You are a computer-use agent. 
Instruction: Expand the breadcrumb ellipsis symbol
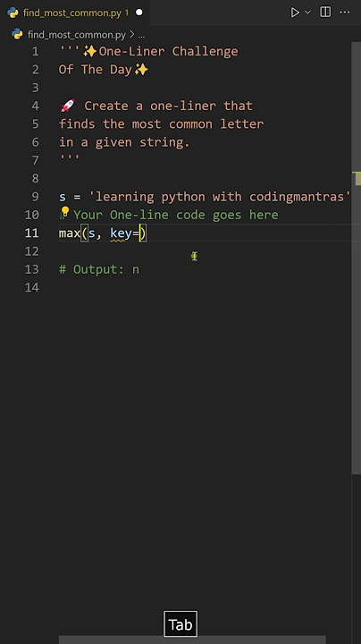(x=141, y=35)
